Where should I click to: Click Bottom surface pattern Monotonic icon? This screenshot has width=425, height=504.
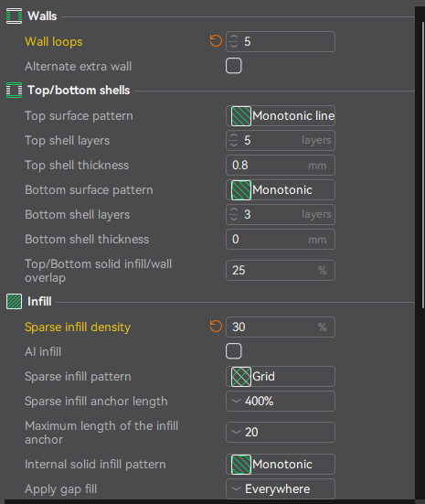(241, 190)
